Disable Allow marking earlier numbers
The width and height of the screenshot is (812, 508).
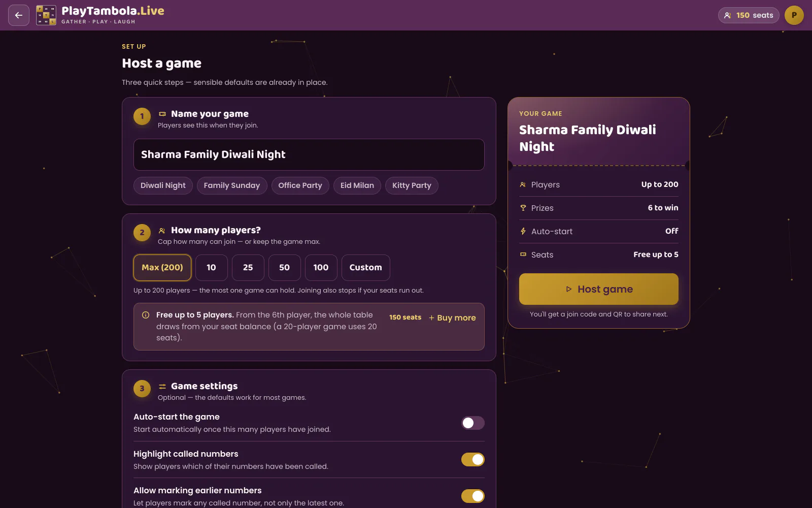pyautogui.click(x=472, y=496)
